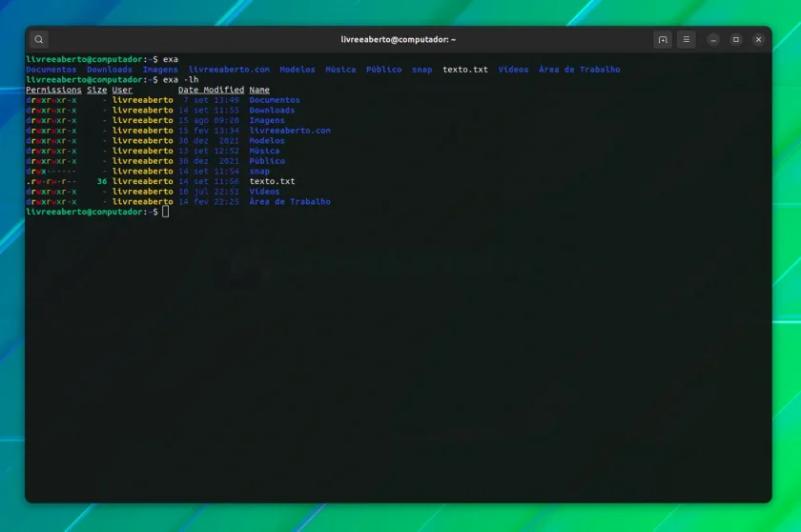
Task: Click Imagens in the long listing
Action: [267, 120]
